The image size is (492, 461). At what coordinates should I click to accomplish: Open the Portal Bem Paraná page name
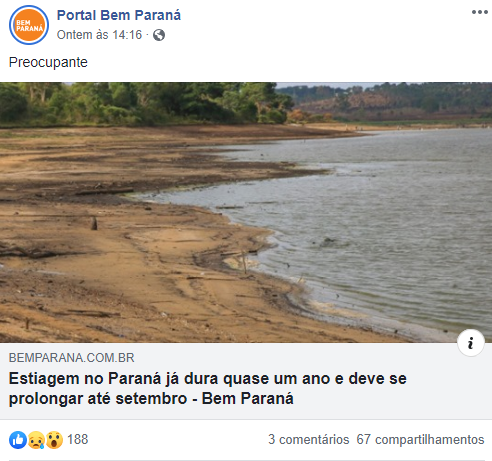pyautogui.click(x=119, y=15)
